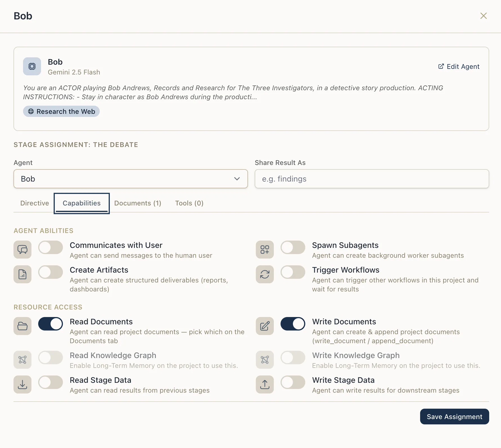Click the Read Stage Data download icon
This screenshot has width=501, height=448.
point(22,384)
